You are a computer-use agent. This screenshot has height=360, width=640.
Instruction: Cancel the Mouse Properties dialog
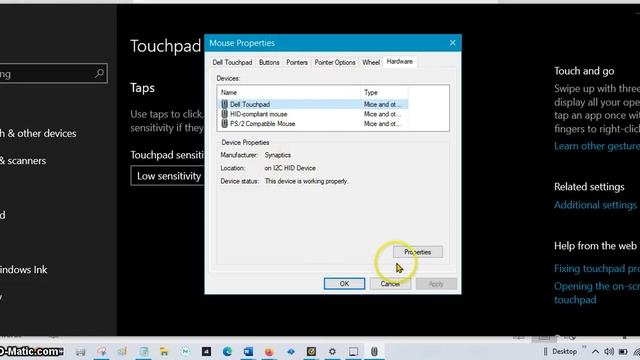390,284
